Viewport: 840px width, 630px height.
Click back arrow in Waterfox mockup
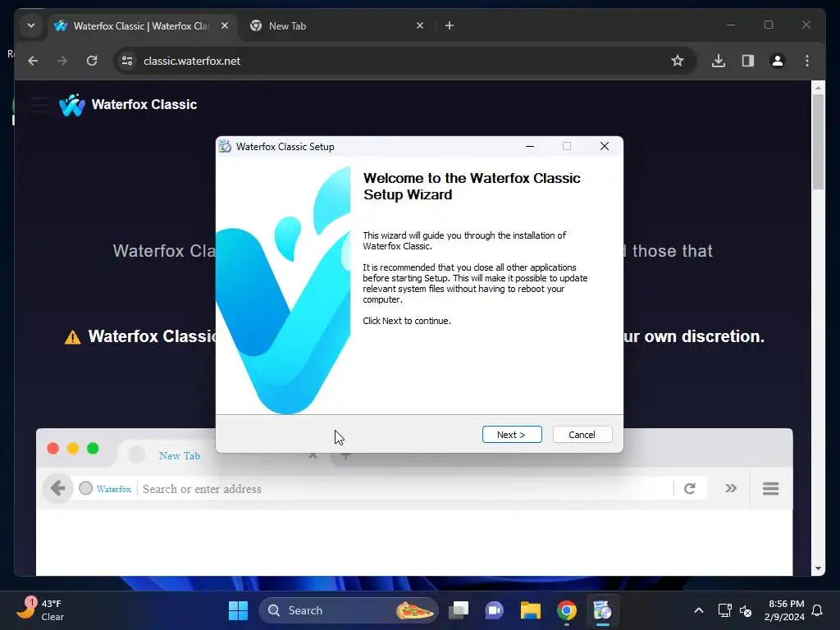coord(58,488)
